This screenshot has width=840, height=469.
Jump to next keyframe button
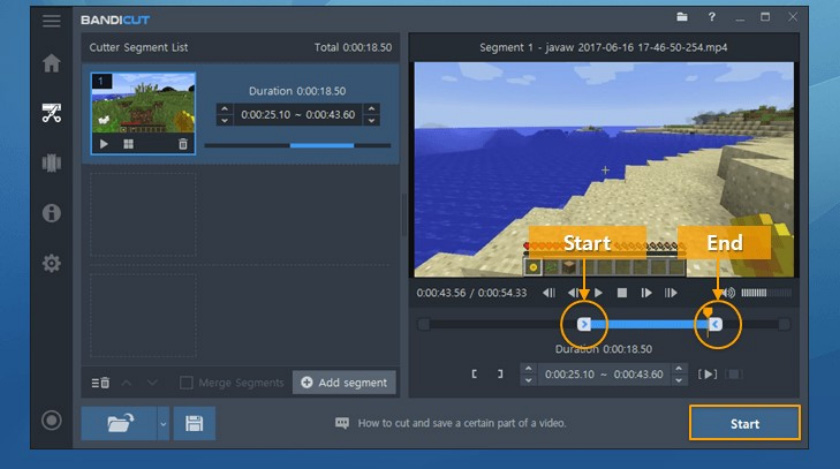tap(671, 293)
